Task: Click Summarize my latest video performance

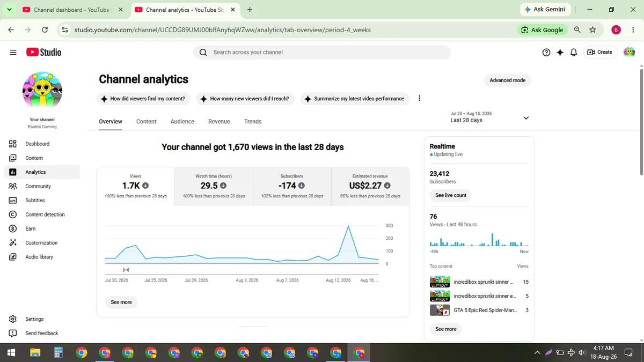Action: (355, 99)
